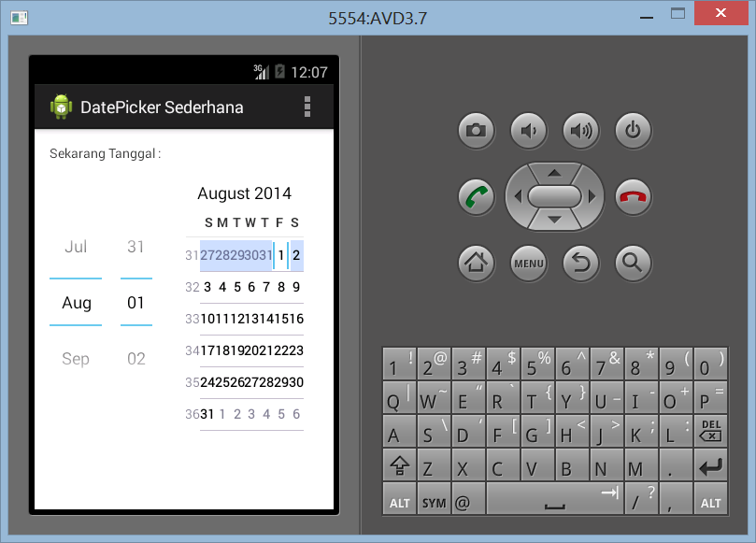
Task: Click the D-pad center select button
Action: (554, 196)
